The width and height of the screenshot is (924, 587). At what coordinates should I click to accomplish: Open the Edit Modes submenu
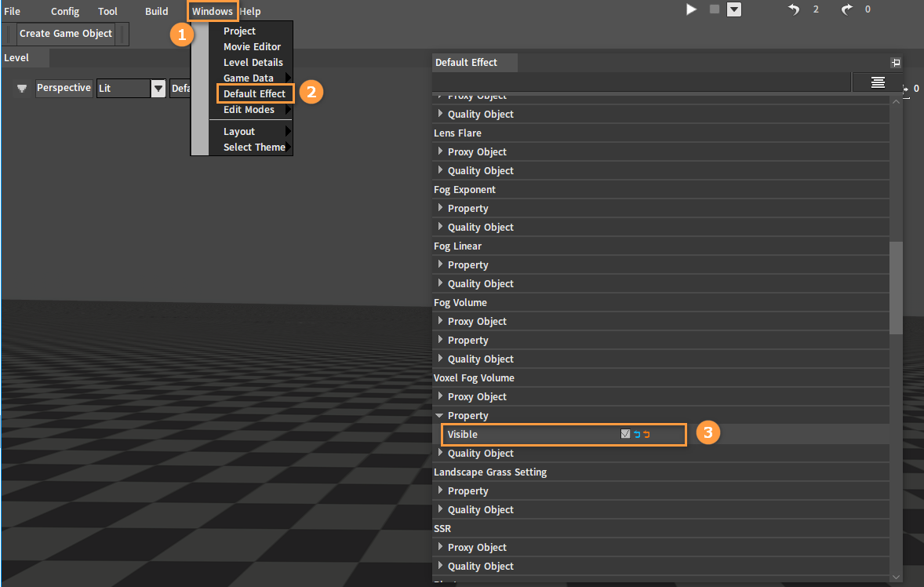(250, 110)
